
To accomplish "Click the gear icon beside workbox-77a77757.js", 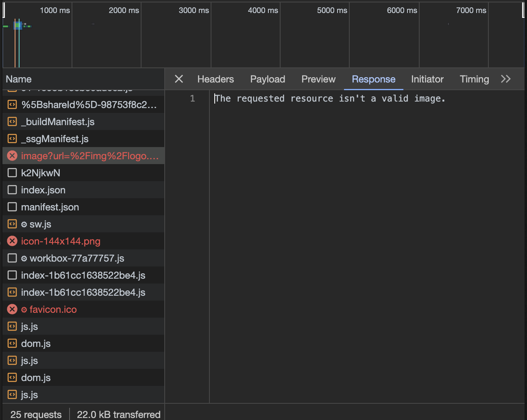I will pyautogui.click(x=24, y=258).
